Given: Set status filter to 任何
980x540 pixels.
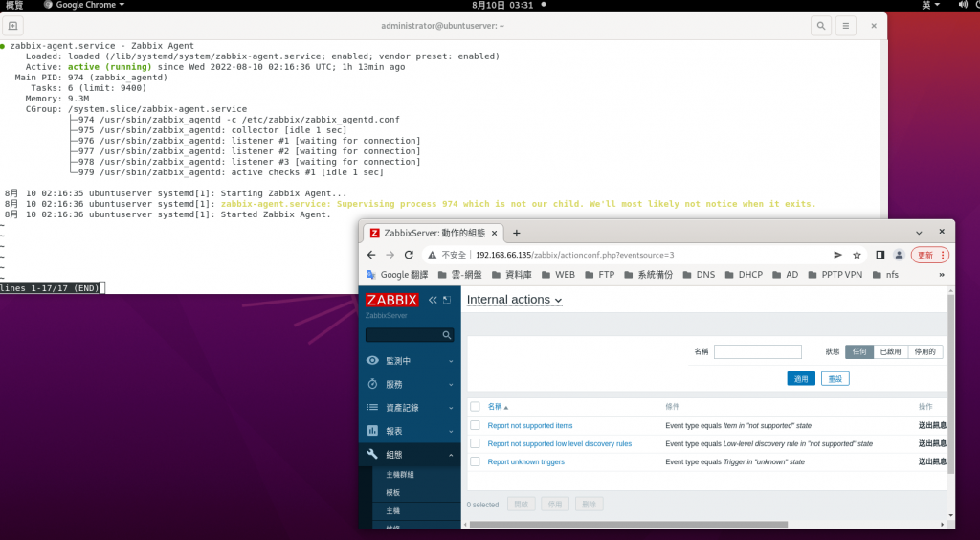Looking at the screenshot, I should 859,352.
